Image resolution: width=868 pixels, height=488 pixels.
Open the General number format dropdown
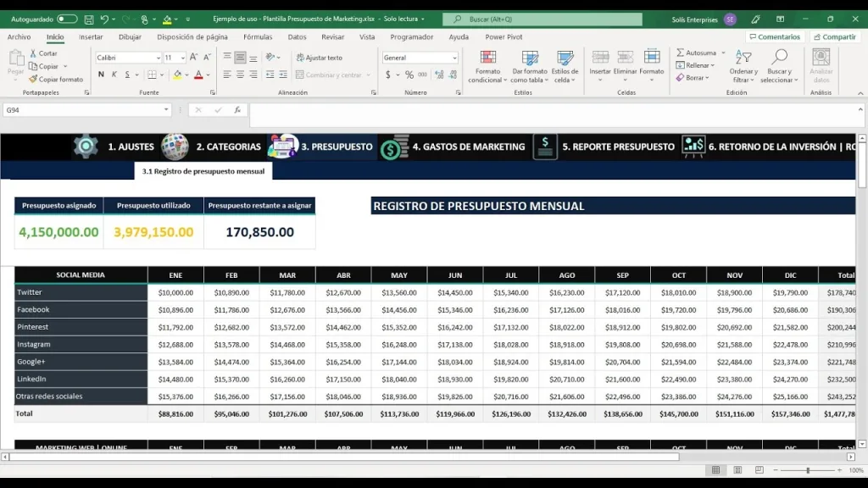pos(454,58)
